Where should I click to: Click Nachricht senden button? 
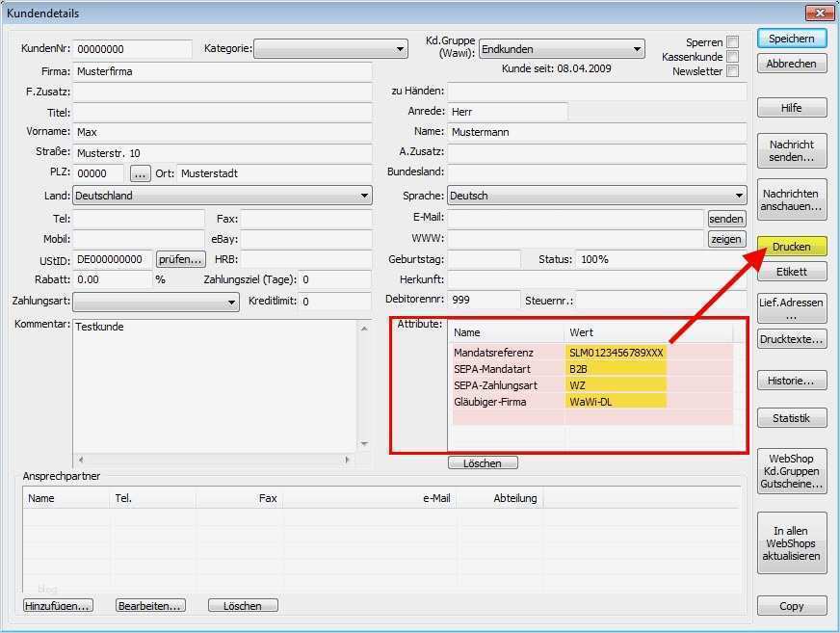[x=792, y=150]
